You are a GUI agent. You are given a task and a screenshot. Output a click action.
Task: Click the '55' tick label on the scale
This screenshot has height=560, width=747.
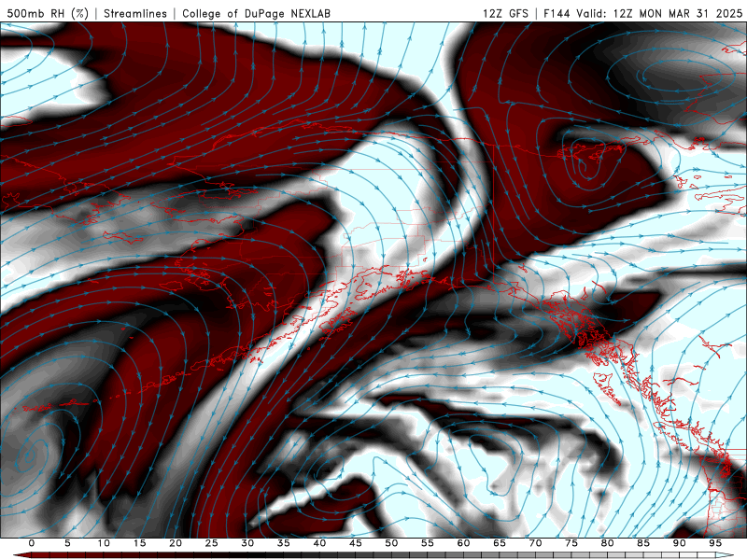[428, 543]
